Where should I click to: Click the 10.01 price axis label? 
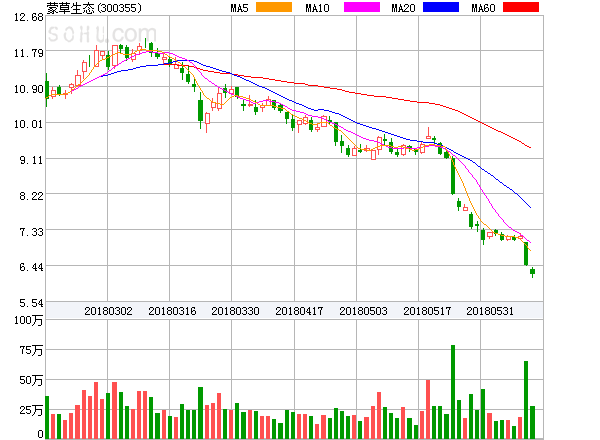(x=29, y=124)
